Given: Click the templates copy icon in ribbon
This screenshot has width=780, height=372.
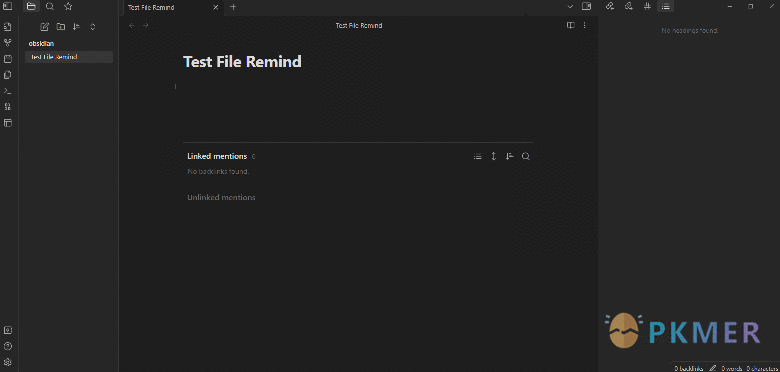Looking at the screenshot, I should click(7, 75).
